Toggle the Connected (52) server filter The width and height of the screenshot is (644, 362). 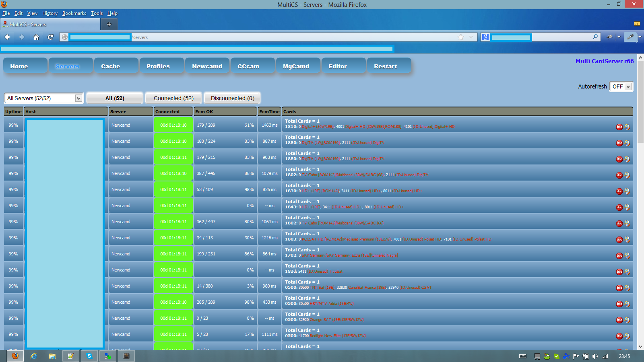173,98
